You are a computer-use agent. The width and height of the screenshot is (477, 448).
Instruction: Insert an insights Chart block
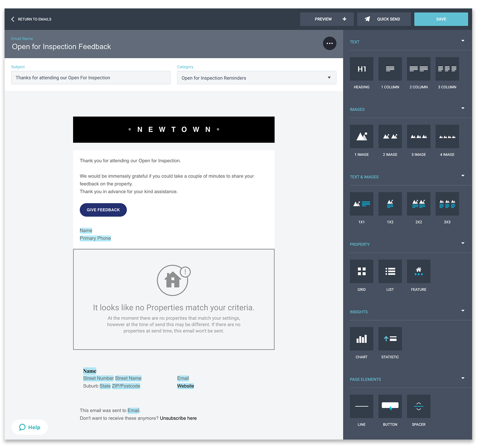click(x=361, y=339)
